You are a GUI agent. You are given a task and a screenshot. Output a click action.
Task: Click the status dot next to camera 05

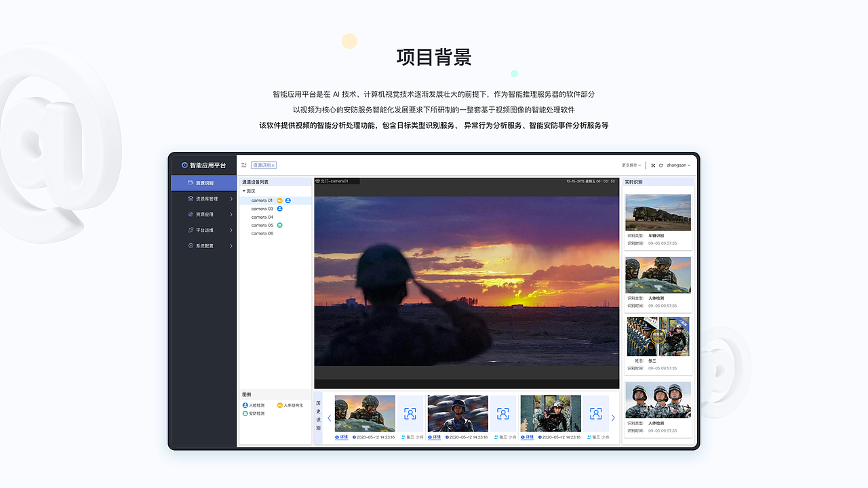pos(279,226)
